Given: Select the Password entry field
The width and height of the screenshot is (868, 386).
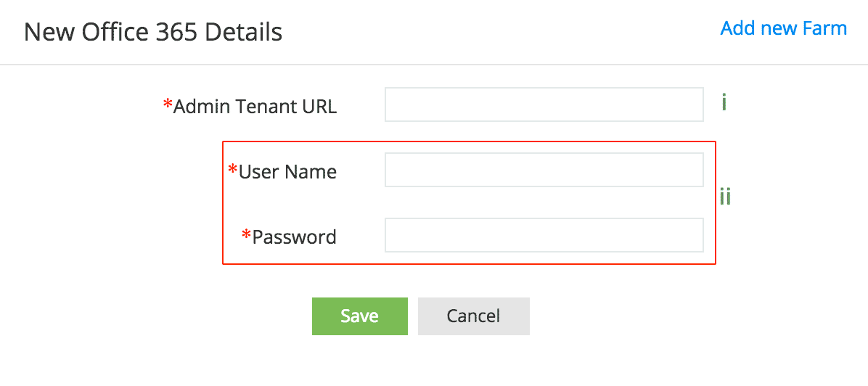Looking at the screenshot, I should coord(544,235).
